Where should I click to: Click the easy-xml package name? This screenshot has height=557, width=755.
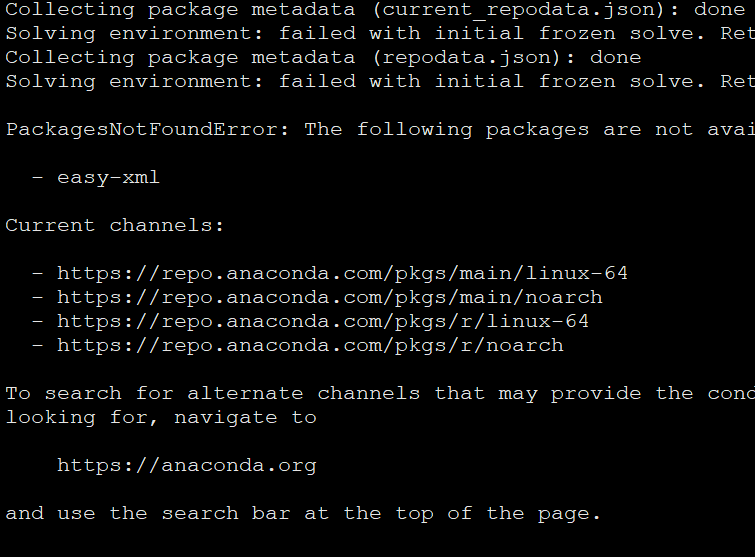108,178
